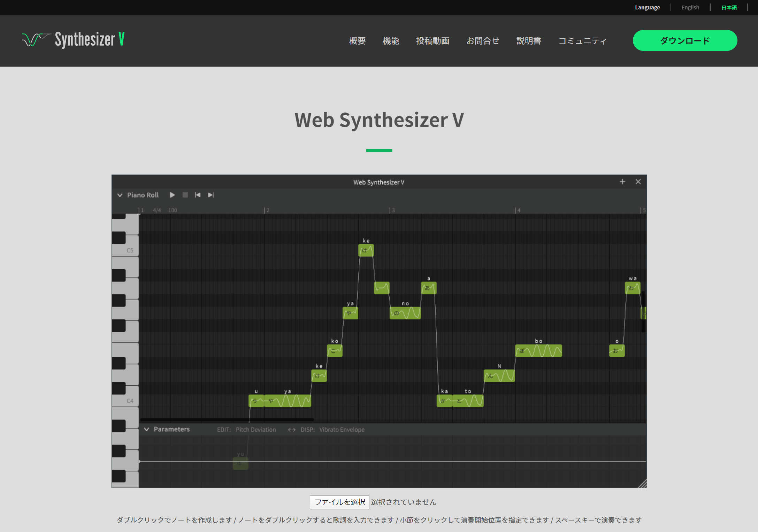Jump to end with skip-forward icon
The image size is (758, 532).
(211, 195)
